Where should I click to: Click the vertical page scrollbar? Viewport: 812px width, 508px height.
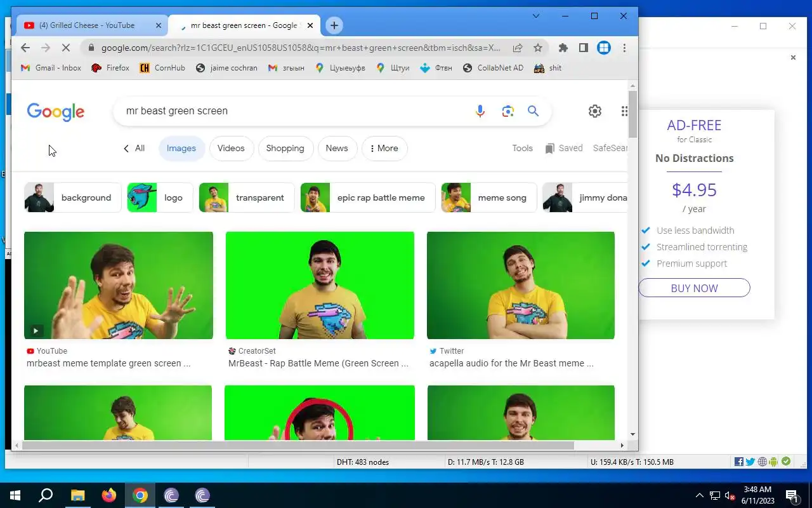click(x=632, y=114)
